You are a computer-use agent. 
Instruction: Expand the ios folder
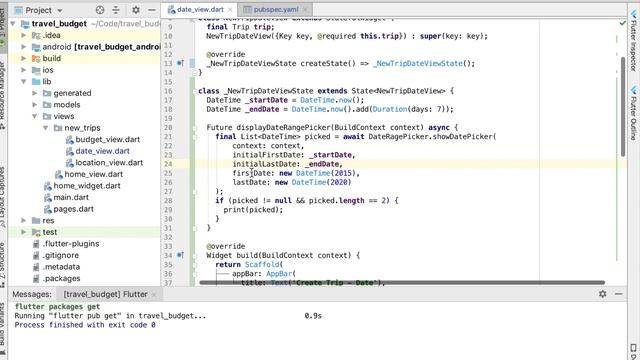click(24, 70)
